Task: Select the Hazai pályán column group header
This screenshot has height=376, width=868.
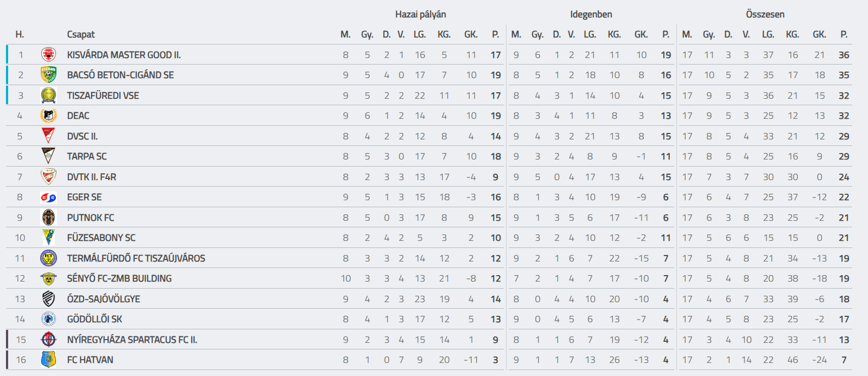Action: click(x=420, y=15)
